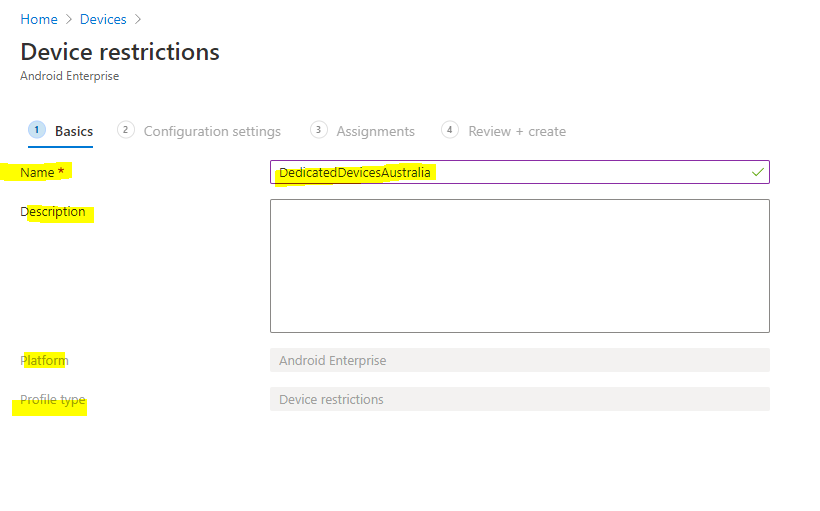Click inside the Description text area

[x=519, y=265]
